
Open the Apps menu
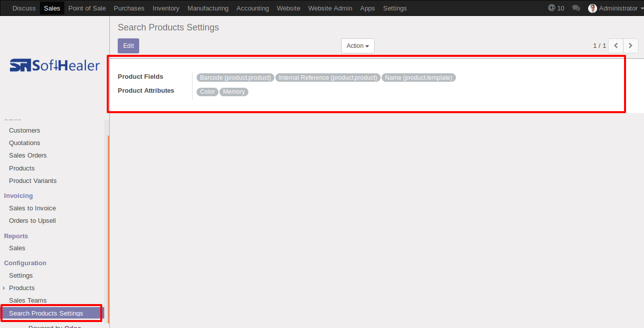click(x=368, y=8)
